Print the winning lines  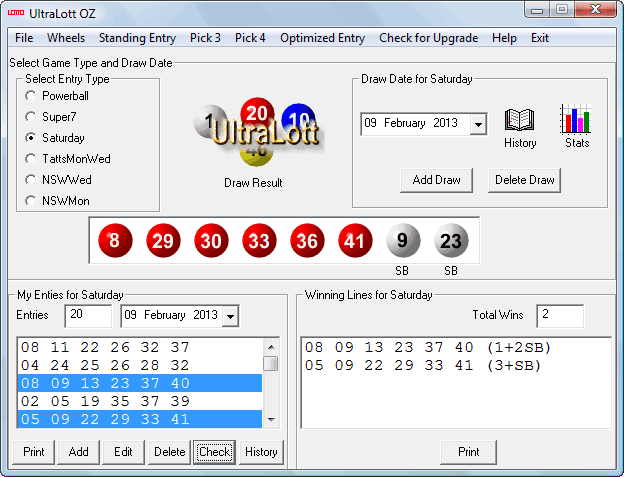tap(468, 452)
